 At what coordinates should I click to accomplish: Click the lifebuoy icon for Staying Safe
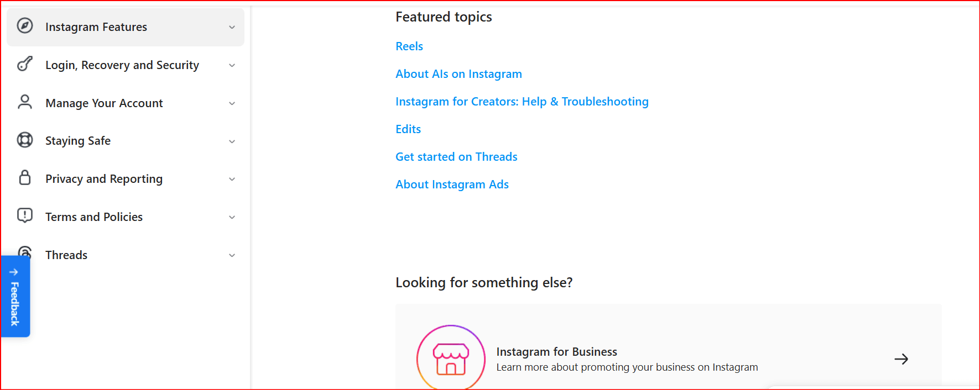coord(25,140)
